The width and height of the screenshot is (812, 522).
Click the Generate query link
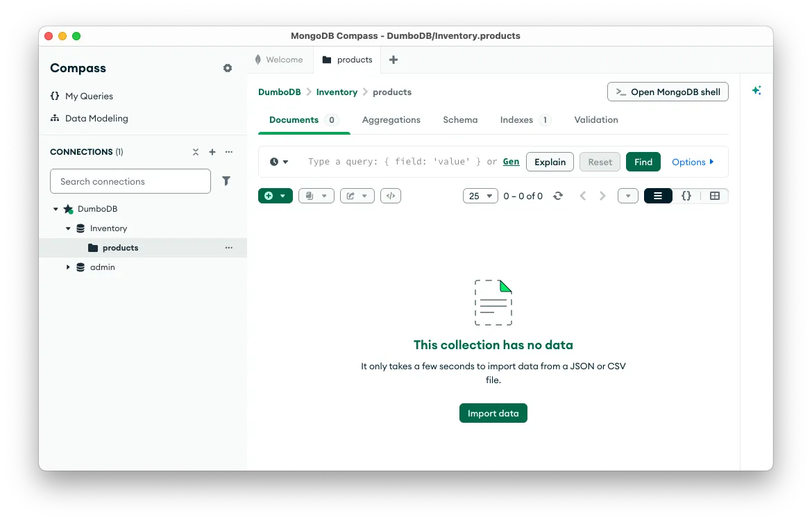[x=511, y=162]
